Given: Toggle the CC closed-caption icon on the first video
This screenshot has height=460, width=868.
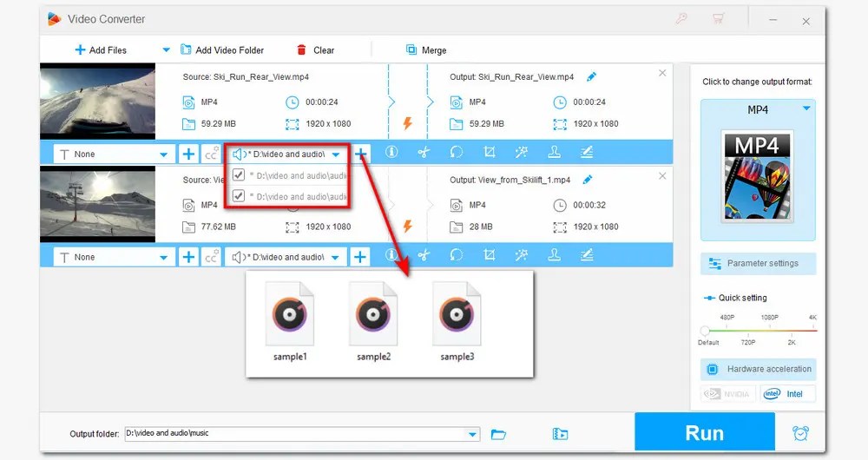Looking at the screenshot, I should point(211,154).
